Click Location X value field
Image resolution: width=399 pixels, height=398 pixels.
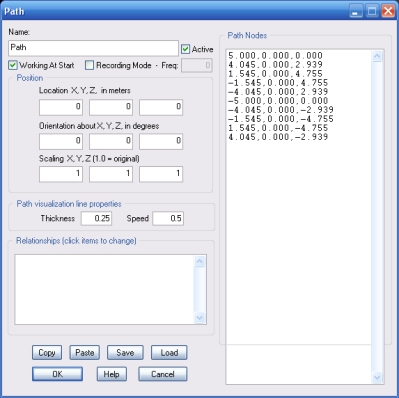tap(61, 107)
